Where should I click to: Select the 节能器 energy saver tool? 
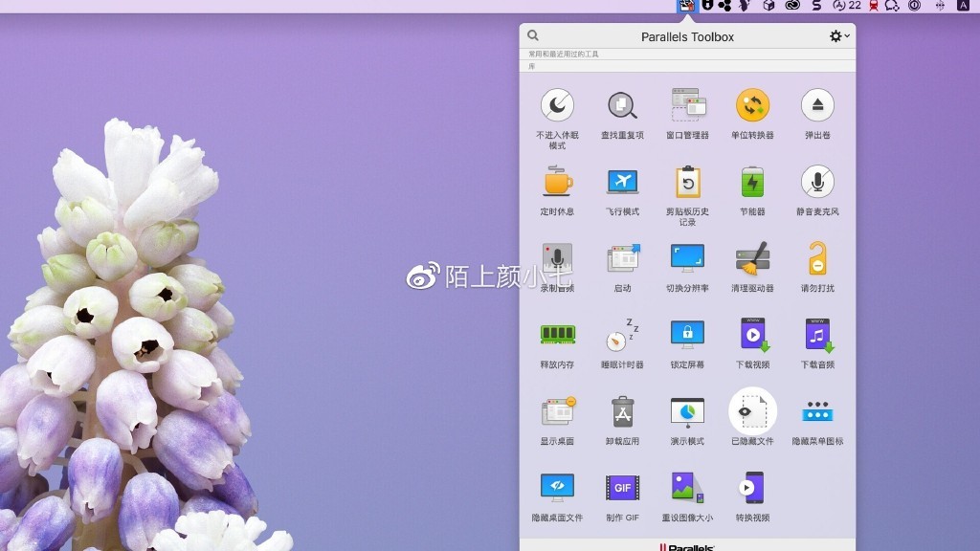tap(752, 184)
